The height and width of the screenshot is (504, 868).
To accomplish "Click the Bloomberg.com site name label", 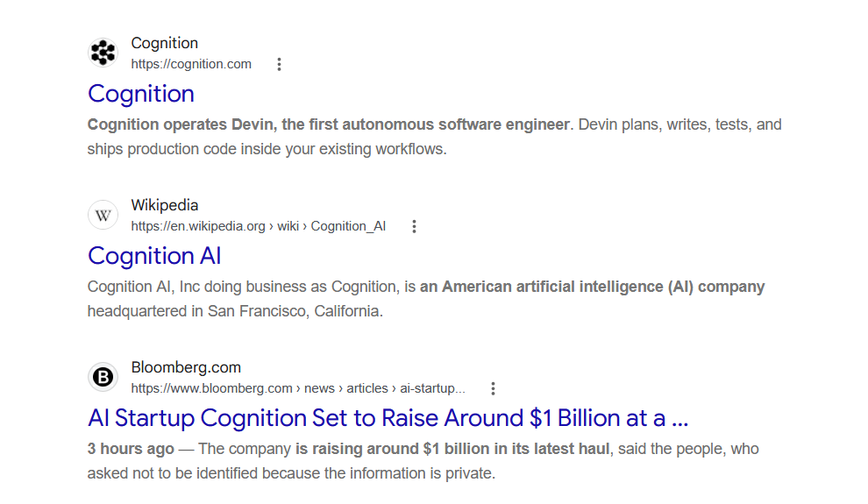I will (186, 367).
